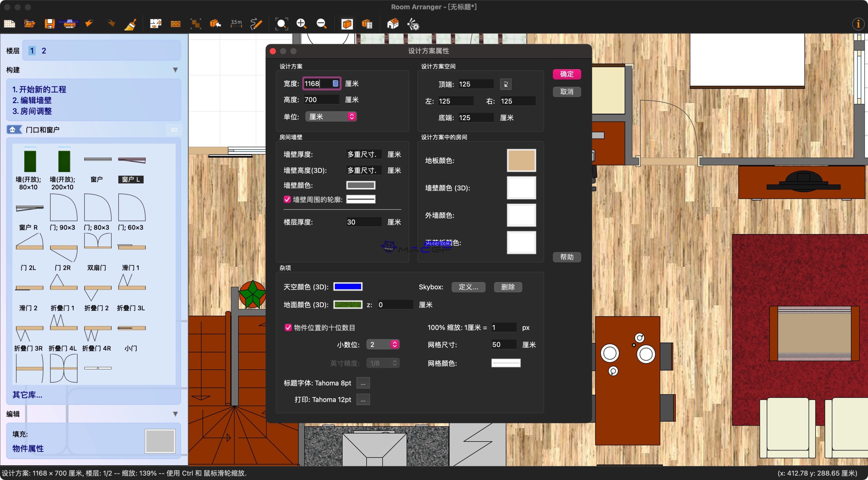Toggle 物件位置的十位数目 checkbox
The image size is (868, 480).
tap(288, 328)
